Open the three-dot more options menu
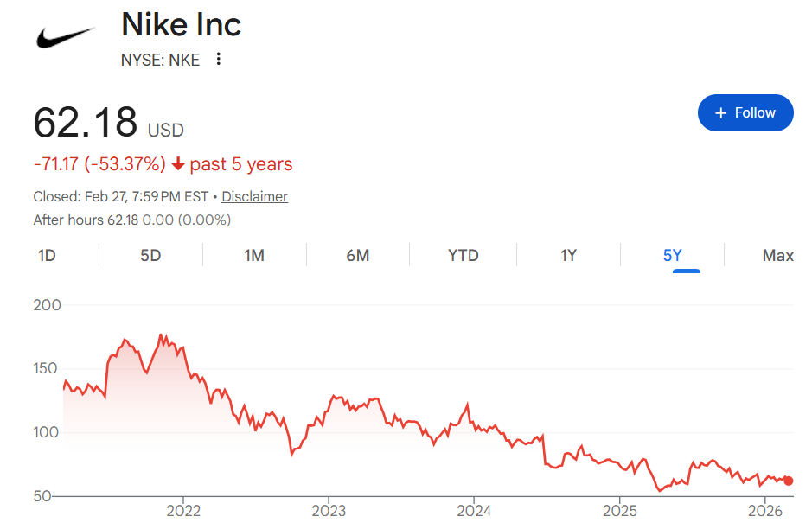Image resolution: width=812 pixels, height=529 pixels. (x=219, y=59)
